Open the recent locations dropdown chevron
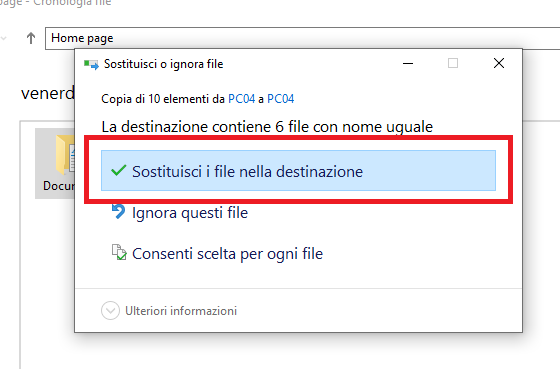 tap(4, 38)
